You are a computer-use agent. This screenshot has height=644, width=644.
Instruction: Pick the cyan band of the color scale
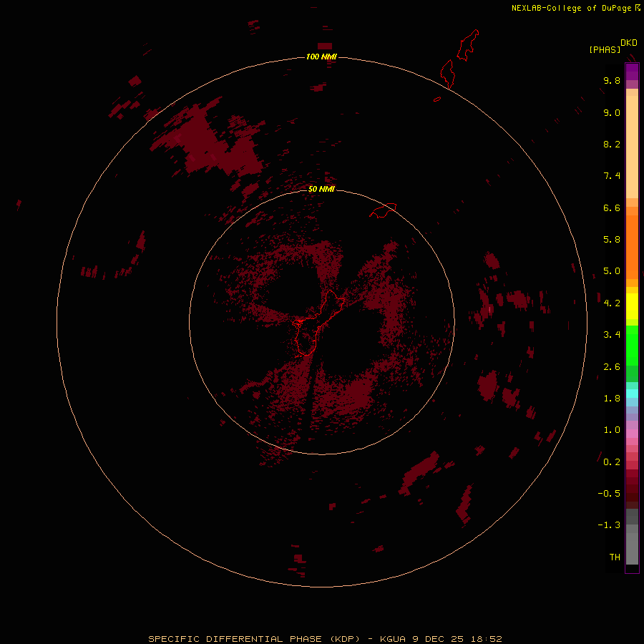(632, 394)
